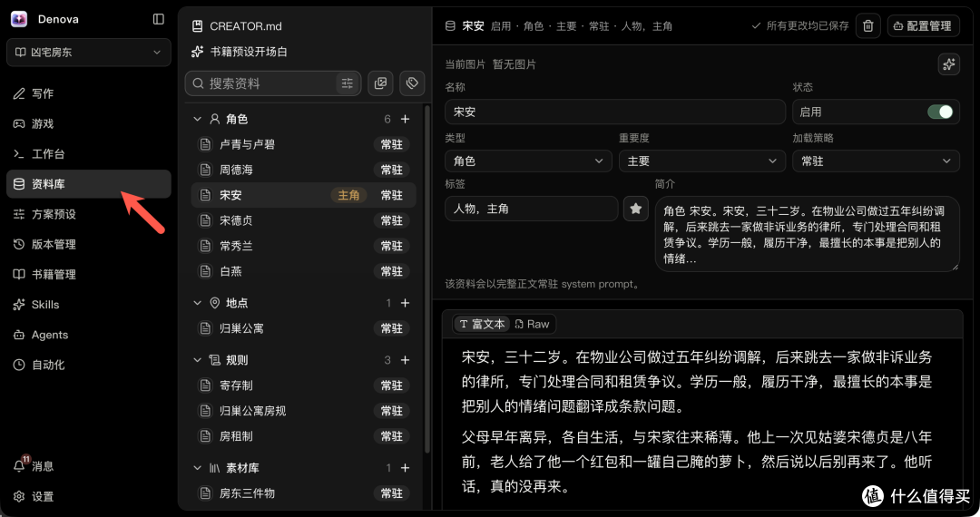
Task: Open the CREATOR.md file
Action: [237, 26]
